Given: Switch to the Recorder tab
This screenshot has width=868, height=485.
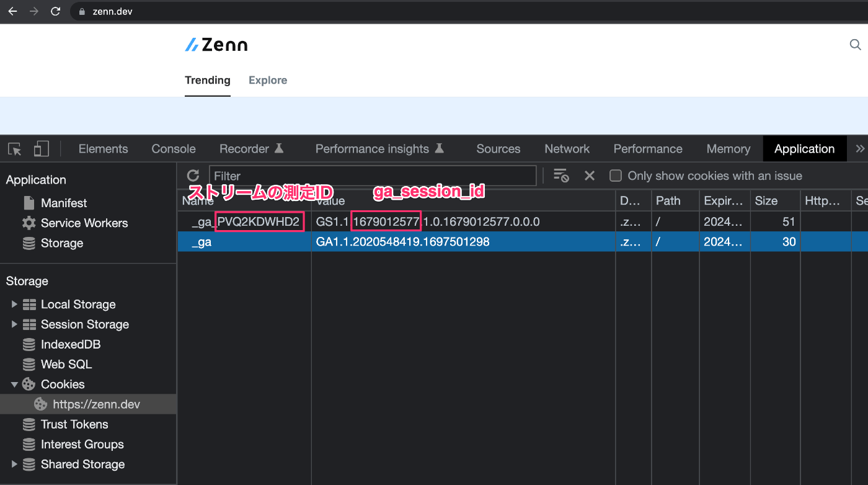Looking at the screenshot, I should tap(251, 149).
